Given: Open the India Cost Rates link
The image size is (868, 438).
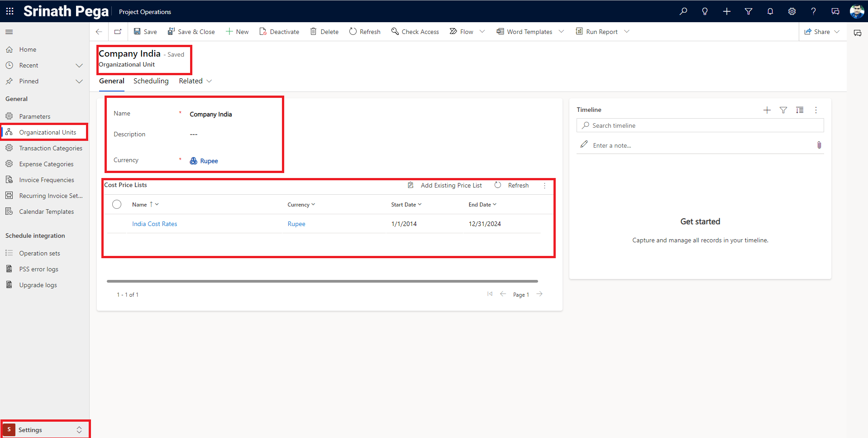Looking at the screenshot, I should [x=154, y=224].
